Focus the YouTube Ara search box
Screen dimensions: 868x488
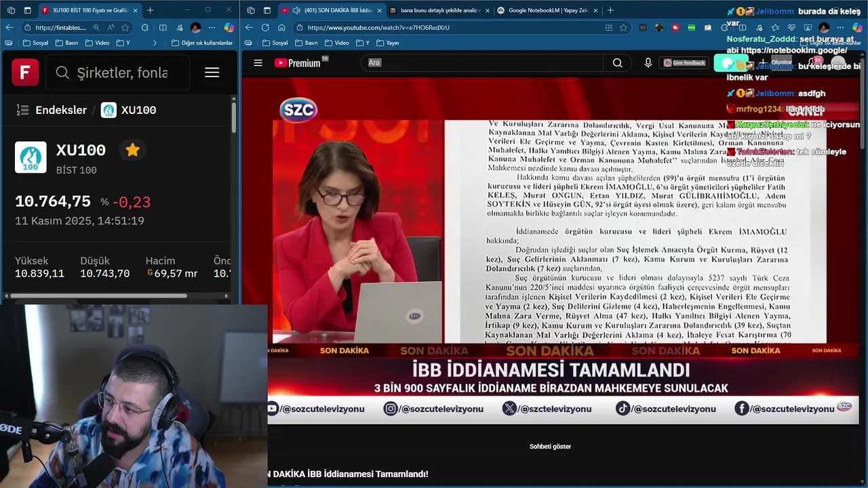coord(481,62)
